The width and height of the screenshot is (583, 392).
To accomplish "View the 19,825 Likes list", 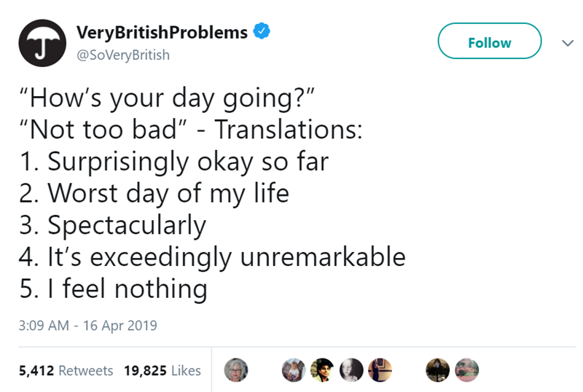I will [162, 371].
